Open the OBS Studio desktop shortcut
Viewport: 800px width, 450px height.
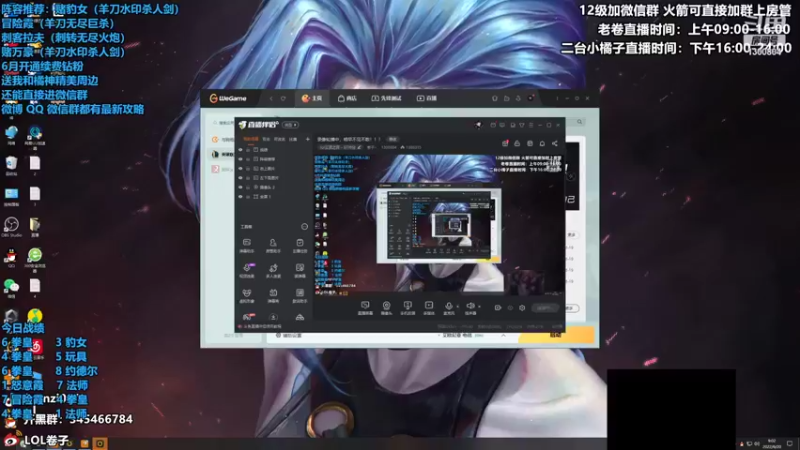tap(11, 227)
